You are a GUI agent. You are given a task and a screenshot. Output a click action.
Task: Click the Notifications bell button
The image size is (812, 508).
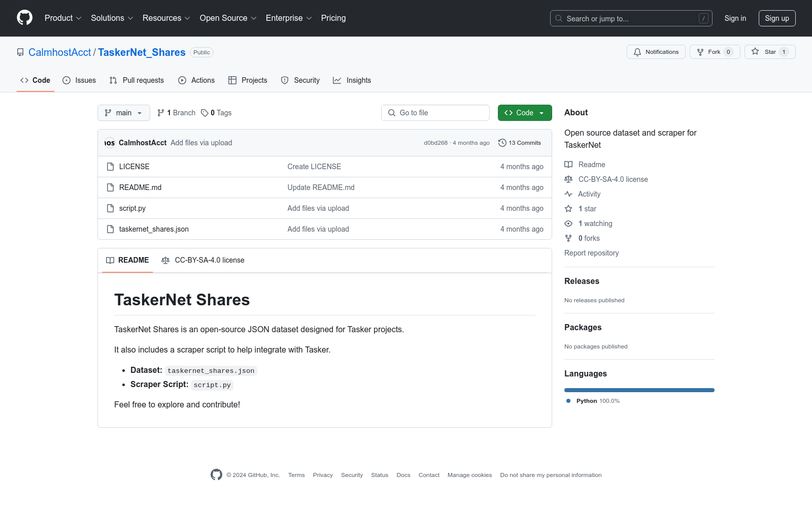[x=656, y=52]
